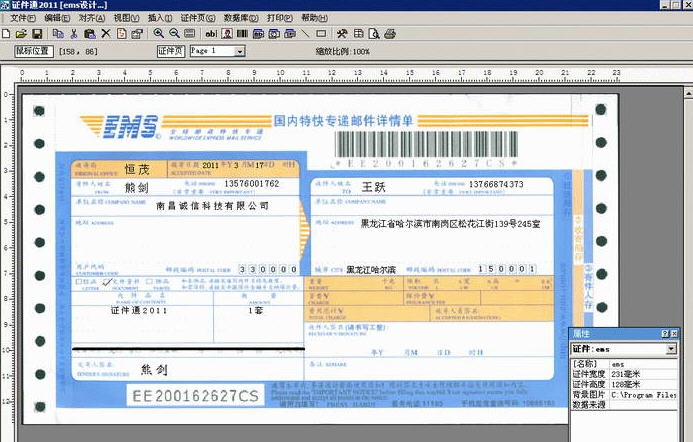Select the 证件宽度 231毫米 property value
The height and width of the screenshot is (442, 693).
pyautogui.click(x=644, y=374)
